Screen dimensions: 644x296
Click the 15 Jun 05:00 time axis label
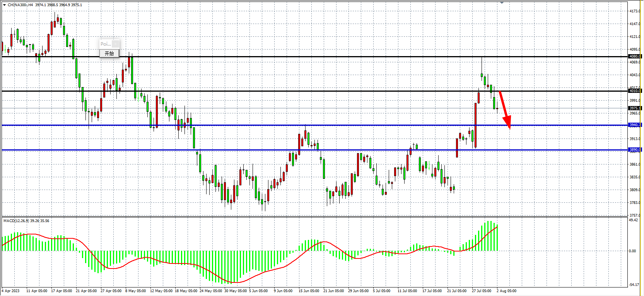coord(309,291)
